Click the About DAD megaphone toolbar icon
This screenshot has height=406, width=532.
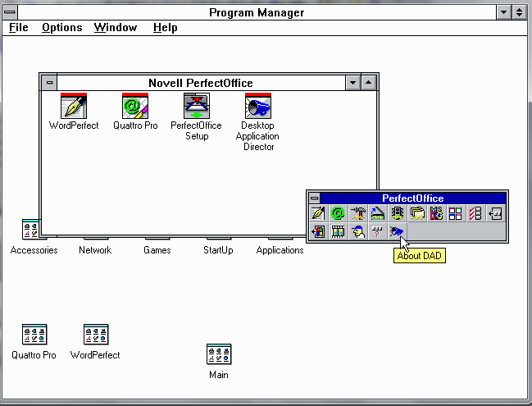tap(397, 232)
